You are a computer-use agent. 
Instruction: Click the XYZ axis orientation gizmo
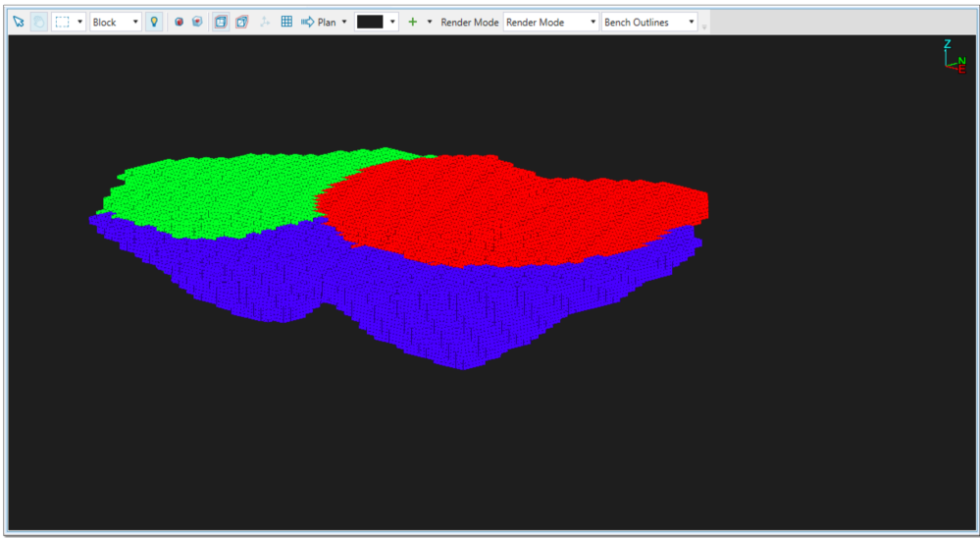(955, 56)
